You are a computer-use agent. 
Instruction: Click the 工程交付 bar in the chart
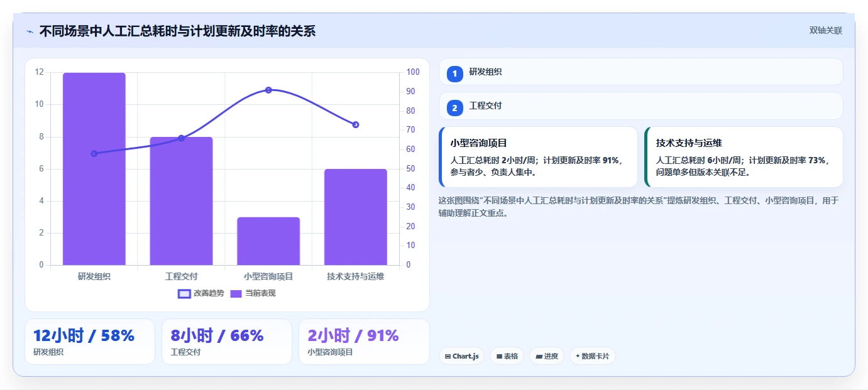[x=181, y=201]
